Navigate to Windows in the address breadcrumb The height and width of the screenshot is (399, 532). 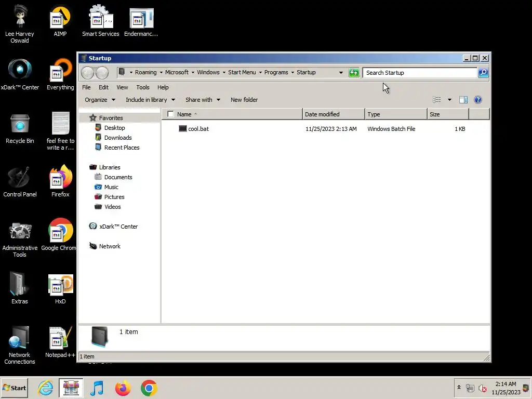[x=208, y=72]
